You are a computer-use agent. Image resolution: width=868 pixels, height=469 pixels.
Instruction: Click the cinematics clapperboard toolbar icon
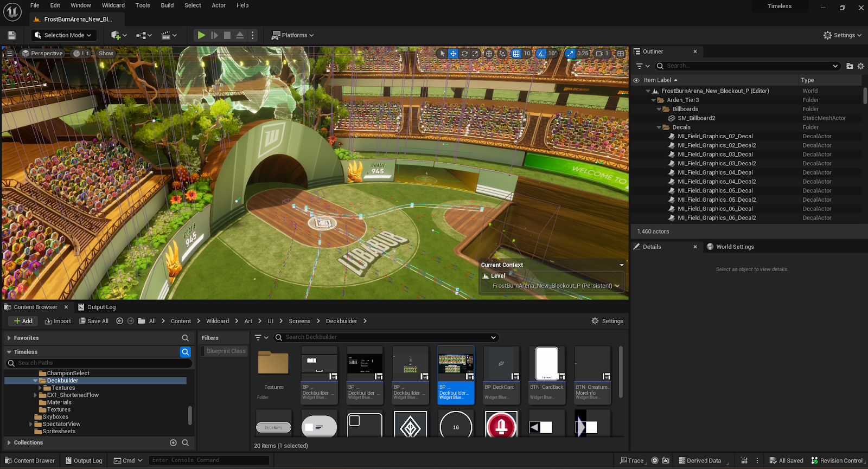pos(169,35)
